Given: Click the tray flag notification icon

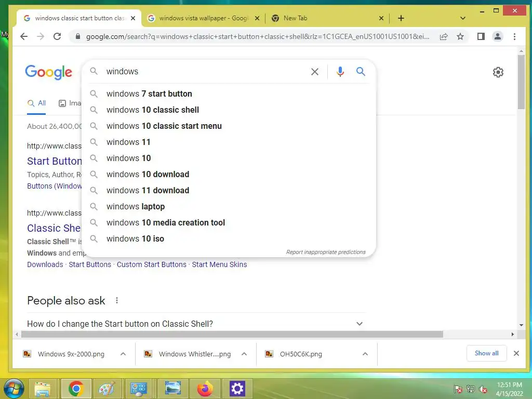Looking at the screenshot, I should click(458, 389).
